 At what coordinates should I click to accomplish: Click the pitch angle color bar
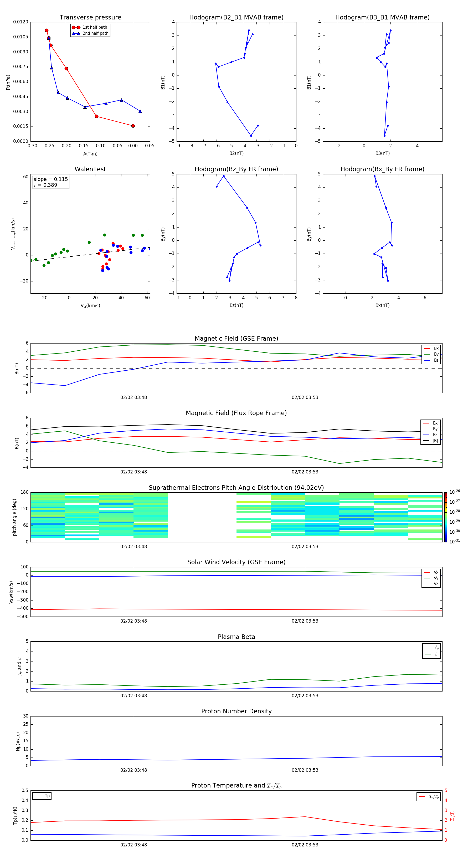point(446,517)
